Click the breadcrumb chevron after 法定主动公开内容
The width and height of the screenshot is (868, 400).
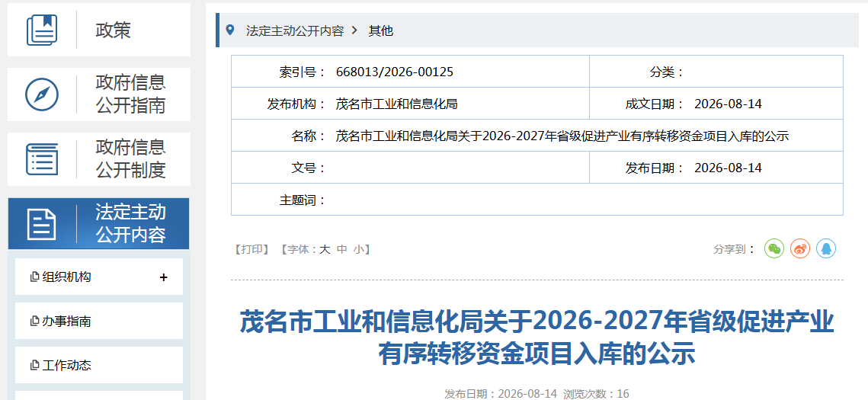click(x=355, y=30)
